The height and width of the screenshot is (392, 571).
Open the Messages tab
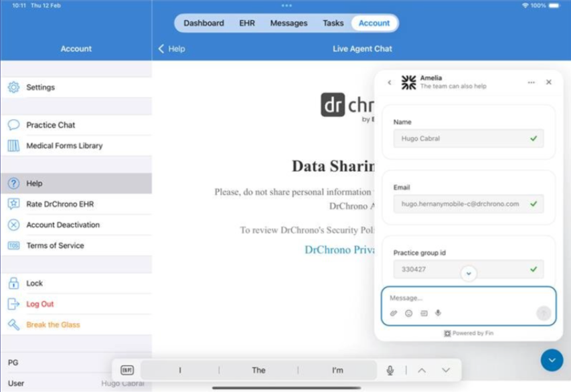click(x=289, y=23)
